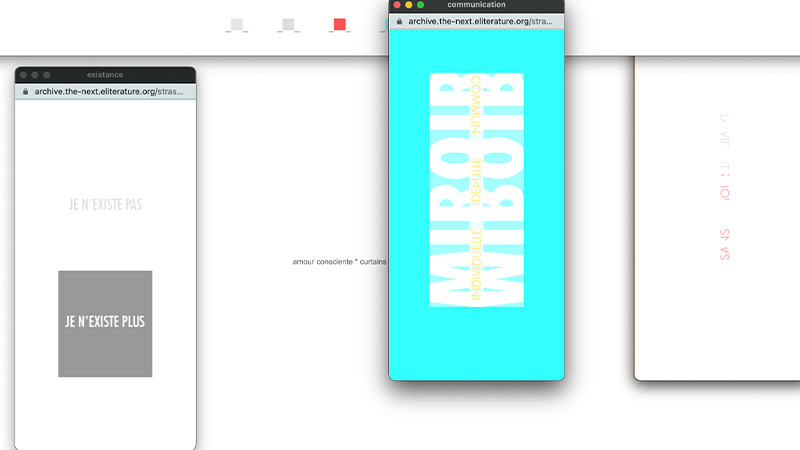Minimize the communication window with yellow button

(409, 5)
